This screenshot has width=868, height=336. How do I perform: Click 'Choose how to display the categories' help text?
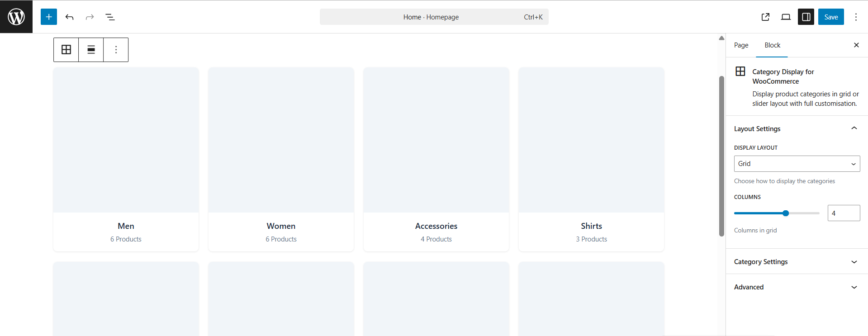(x=784, y=181)
